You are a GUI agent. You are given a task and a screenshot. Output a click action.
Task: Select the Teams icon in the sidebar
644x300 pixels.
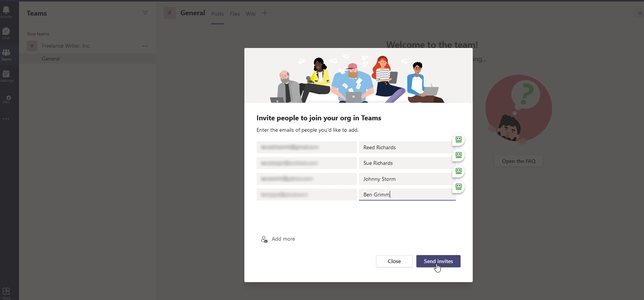point(6,54)
